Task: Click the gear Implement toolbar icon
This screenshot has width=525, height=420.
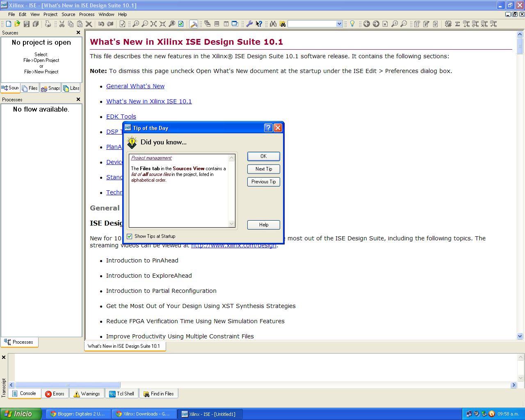Action: [x=448, y=24]
